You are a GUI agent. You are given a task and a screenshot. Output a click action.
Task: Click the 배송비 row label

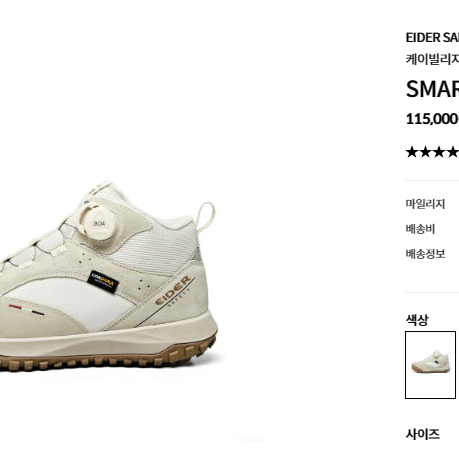[x=420, y=229]
